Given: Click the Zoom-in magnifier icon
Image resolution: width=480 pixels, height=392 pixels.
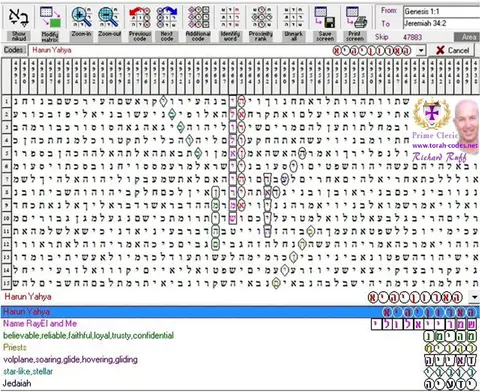Looking at the screenshot, I should pos(81,17).
